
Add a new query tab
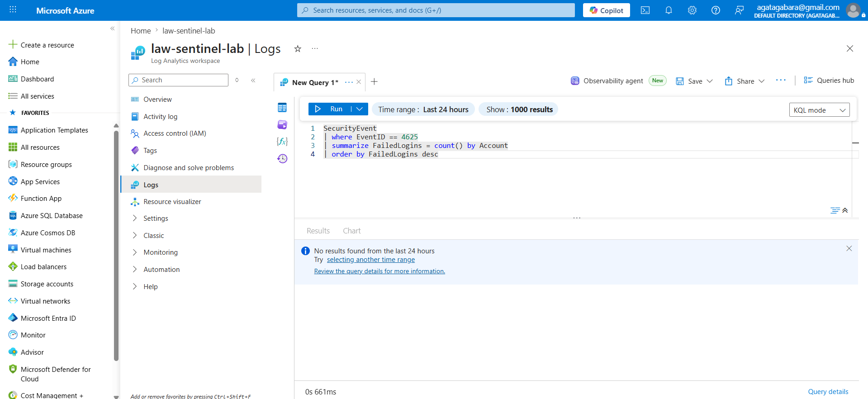(x=374, y=81)
